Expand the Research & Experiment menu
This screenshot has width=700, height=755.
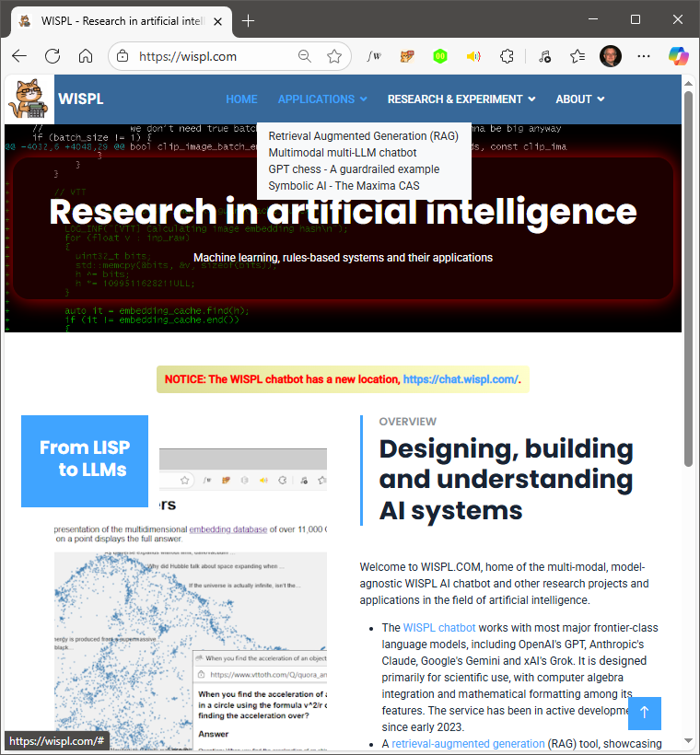coord(461,99)
